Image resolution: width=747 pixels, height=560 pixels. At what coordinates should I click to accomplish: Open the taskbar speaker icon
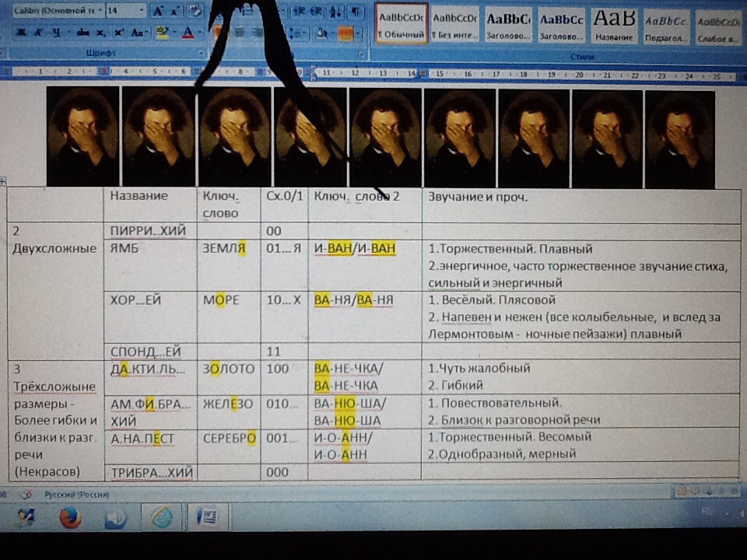[x=116, y=518]
